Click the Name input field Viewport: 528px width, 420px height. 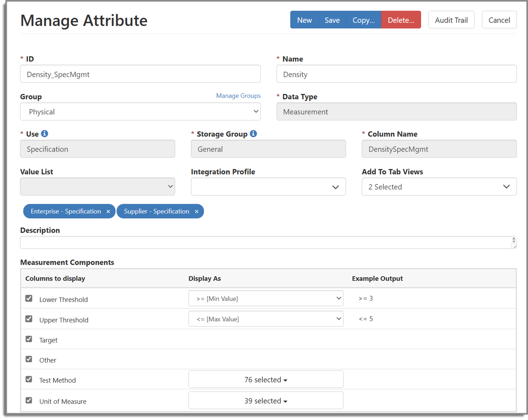[x=397, y=74]
